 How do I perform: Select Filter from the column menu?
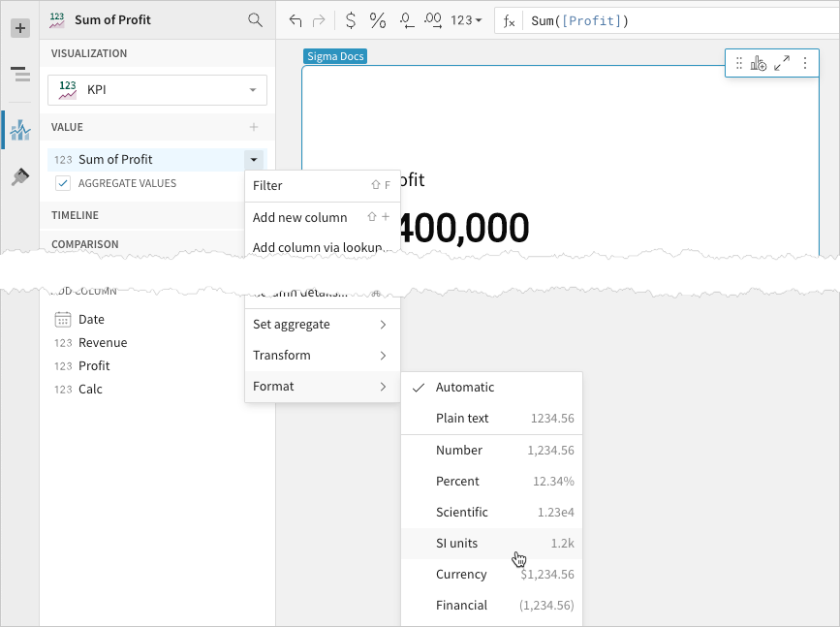(x=322, y=185)
